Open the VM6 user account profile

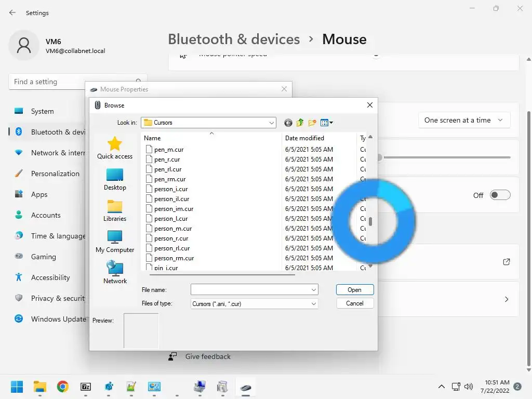pyautogui.click(x=57, y=45)
